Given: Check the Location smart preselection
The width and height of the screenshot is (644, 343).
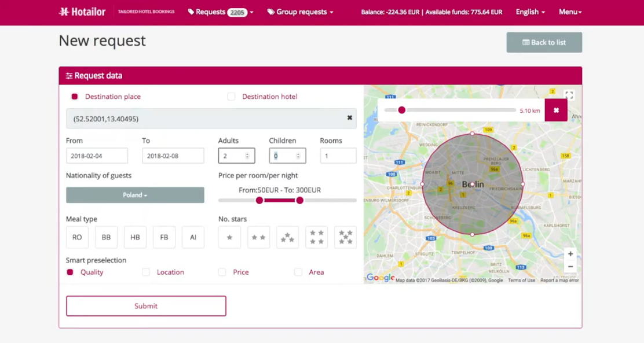Looking at the screenshot, I should coord(146,272).
